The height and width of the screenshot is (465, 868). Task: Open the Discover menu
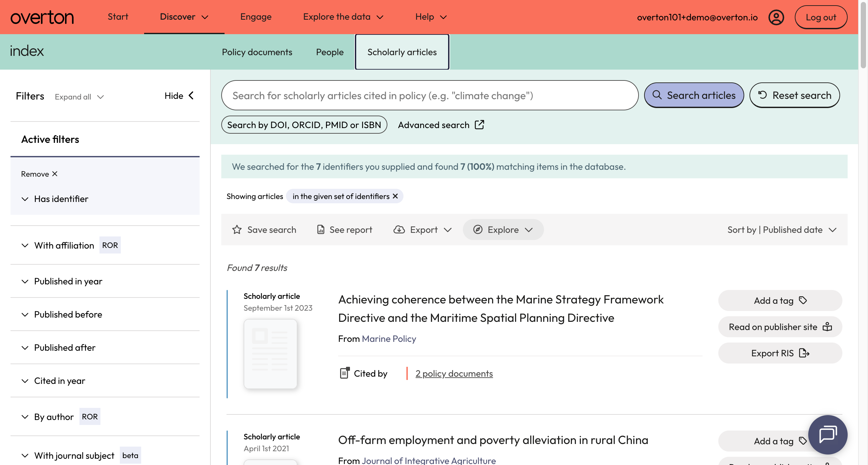click(x=184, y=17)
